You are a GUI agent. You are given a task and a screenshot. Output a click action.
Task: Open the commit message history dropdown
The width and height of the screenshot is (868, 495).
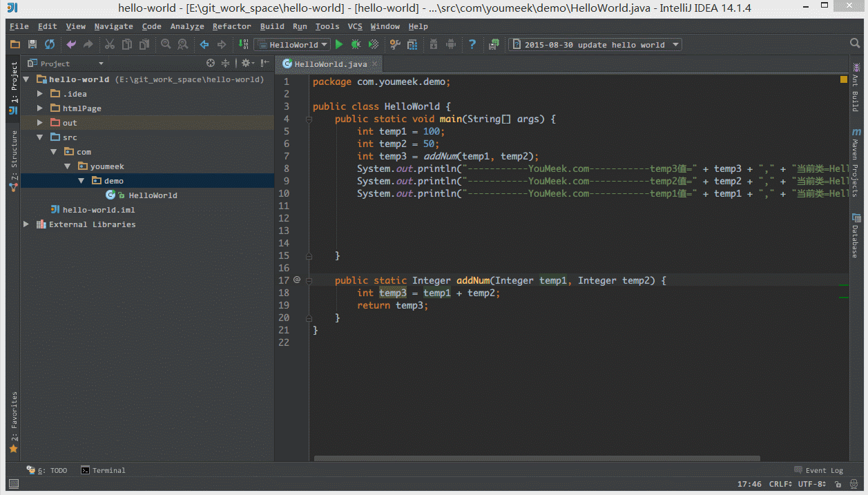(x=675, y=43)
